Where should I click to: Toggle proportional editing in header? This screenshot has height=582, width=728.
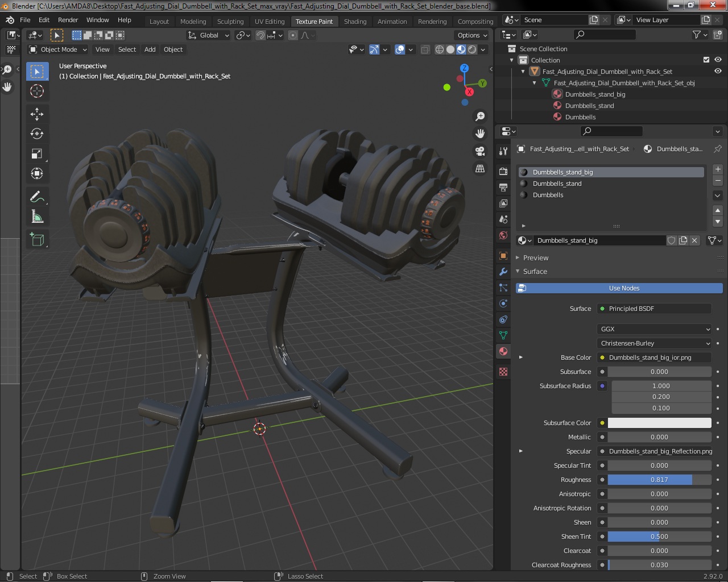click(293, 35)
